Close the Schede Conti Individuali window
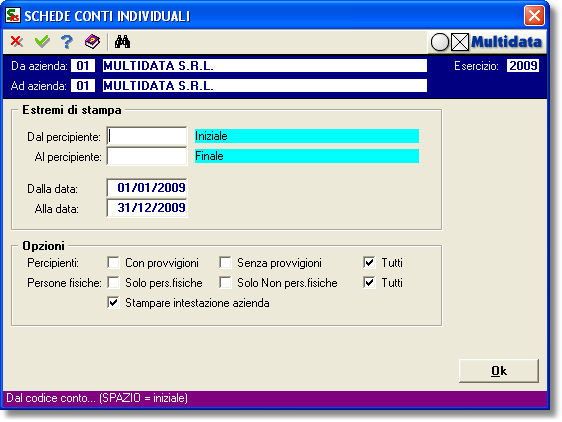Screen dimensions: 562x422 click(534, 16)
